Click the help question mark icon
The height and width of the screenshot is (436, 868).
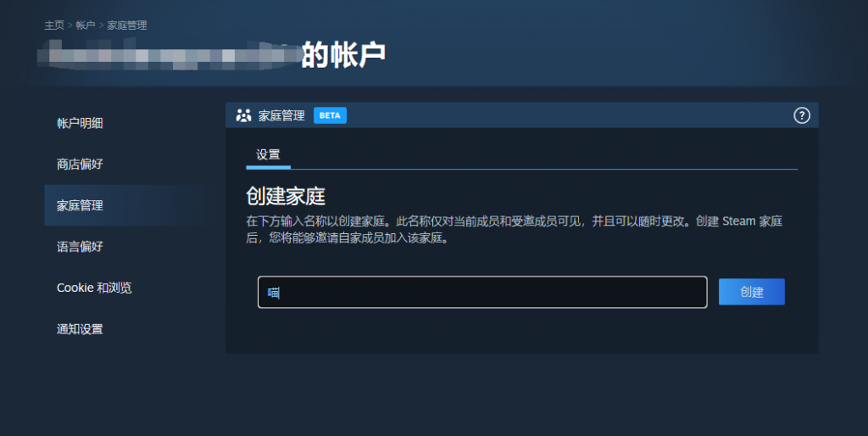pyautogui.click(x=802, y=115)
